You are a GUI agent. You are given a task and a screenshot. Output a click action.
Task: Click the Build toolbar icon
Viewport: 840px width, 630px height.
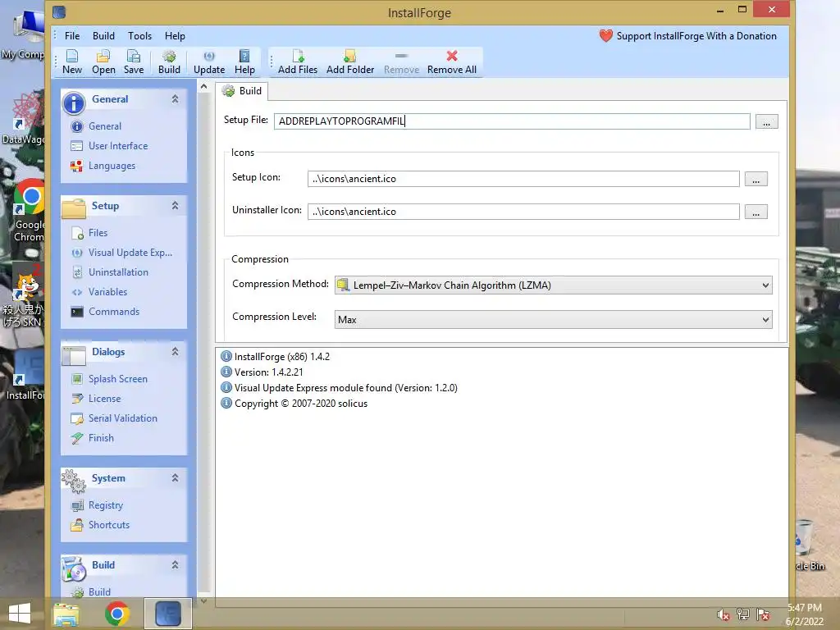coord(169,62)
